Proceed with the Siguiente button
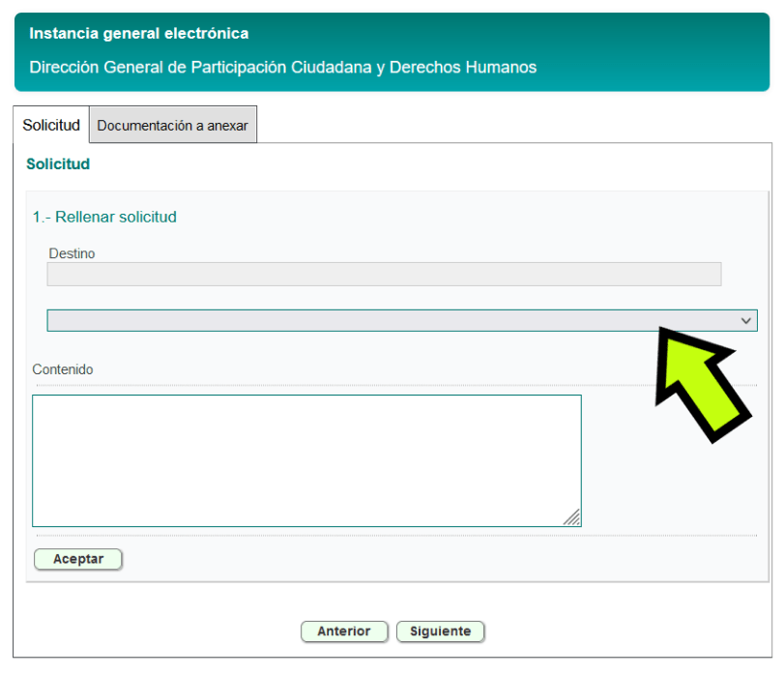Image resolution: width=784 pixels, height=676 pixels. [x=440, y=632]
